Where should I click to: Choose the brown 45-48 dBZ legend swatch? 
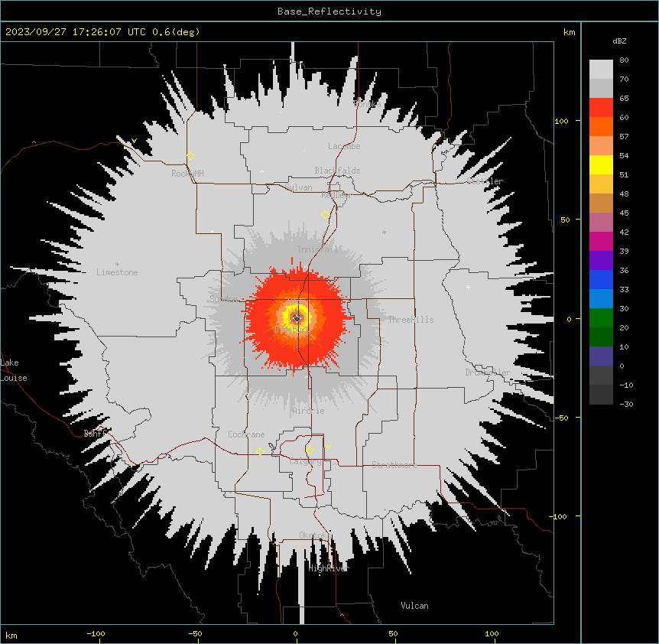(601, 203)
